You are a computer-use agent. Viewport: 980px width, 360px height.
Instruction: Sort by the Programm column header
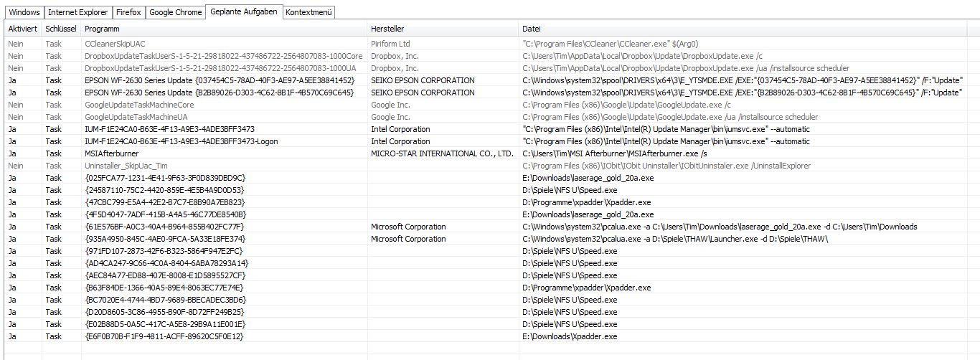click(223, 29)
